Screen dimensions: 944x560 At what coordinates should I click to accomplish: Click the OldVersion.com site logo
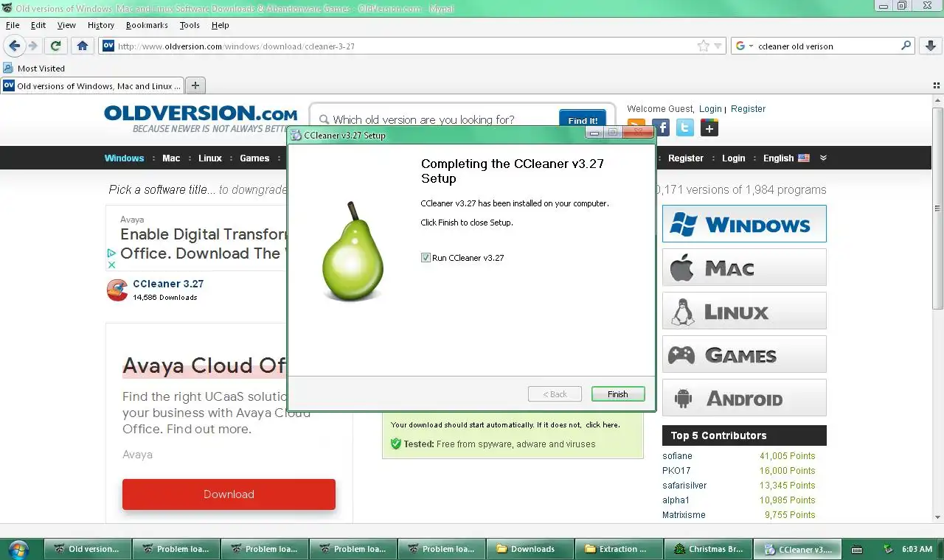201,113
